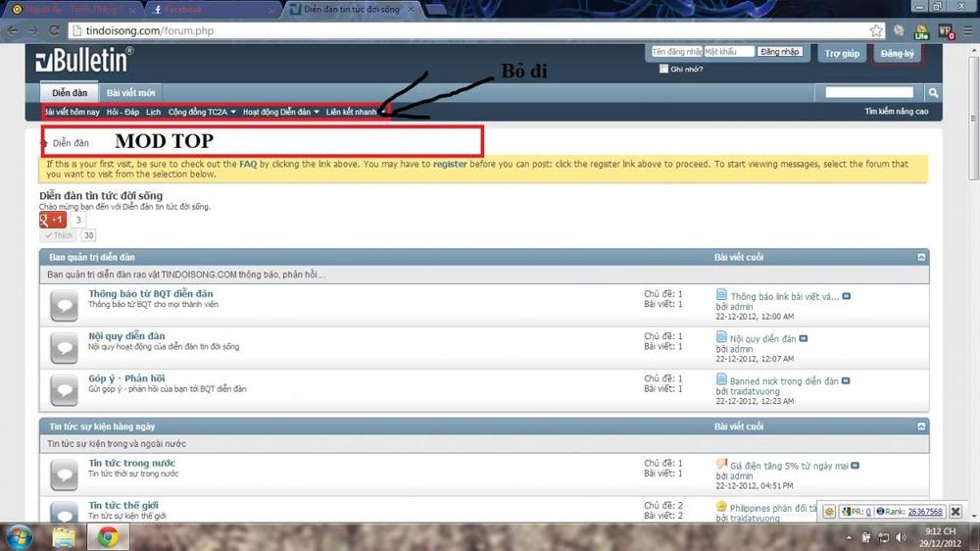Viewport: 980px width, 551px height.
Task: Open Tìm kiếm nâng cao link
Action: pos(897,112)
